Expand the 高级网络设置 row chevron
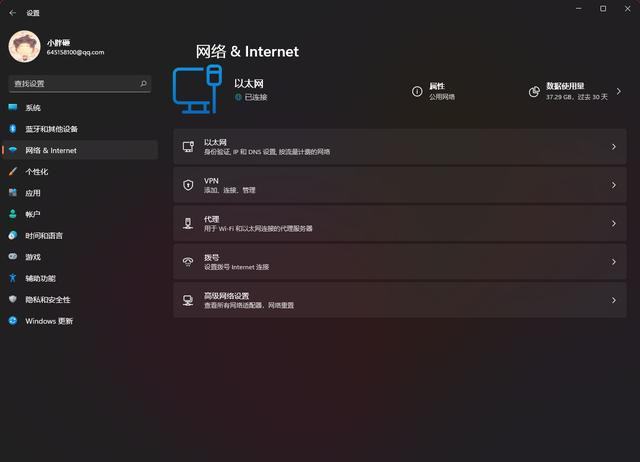This screenshot has width=640, height=462. coord(613,300)
